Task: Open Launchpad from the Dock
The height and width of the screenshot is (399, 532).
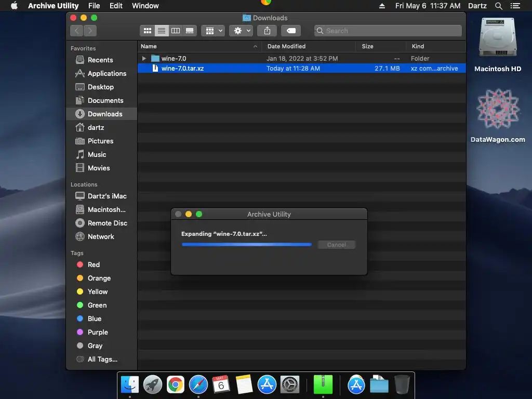Action: (153, 384)
